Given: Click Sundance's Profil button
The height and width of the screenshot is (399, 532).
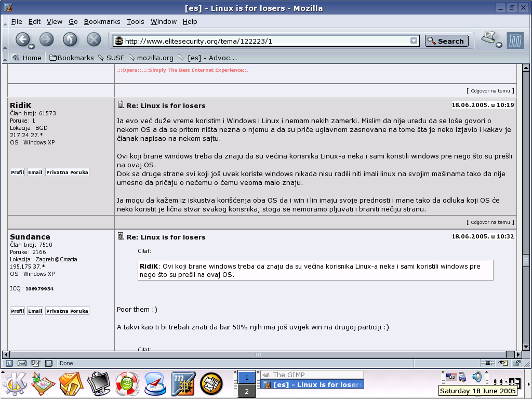Looking at the screenshot, I should (17, 311).
